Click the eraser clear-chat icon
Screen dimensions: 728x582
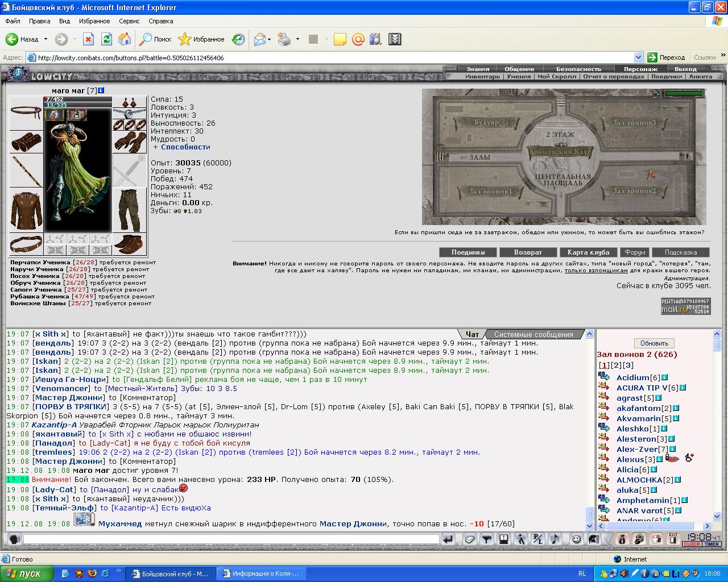click(469, 539)
